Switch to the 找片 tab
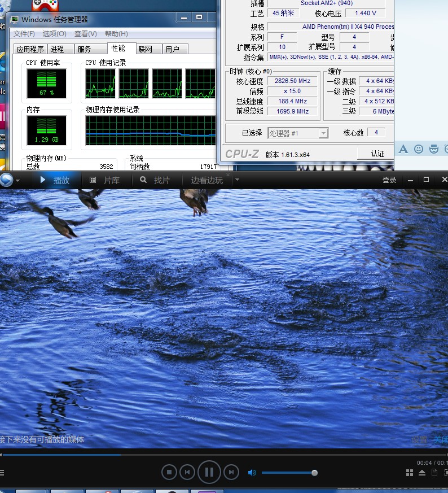The image size is (448, 493). click(155, 180)
